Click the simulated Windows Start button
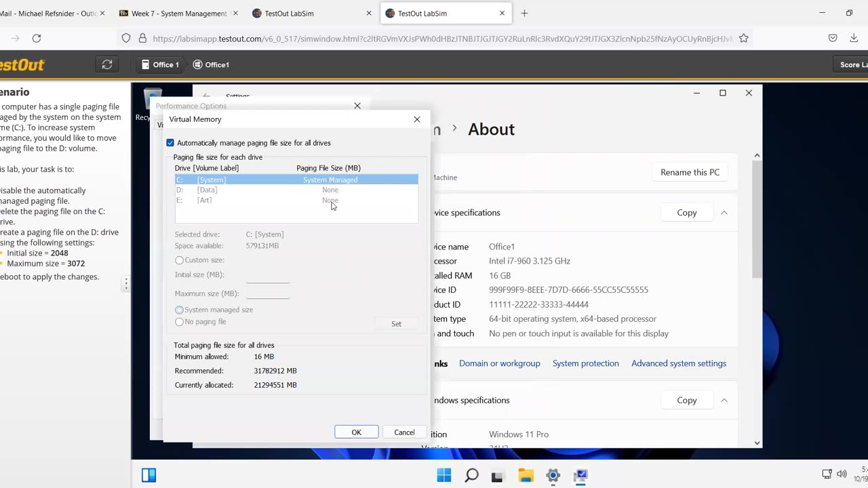 pyautogui.click(x=444, y=475)
